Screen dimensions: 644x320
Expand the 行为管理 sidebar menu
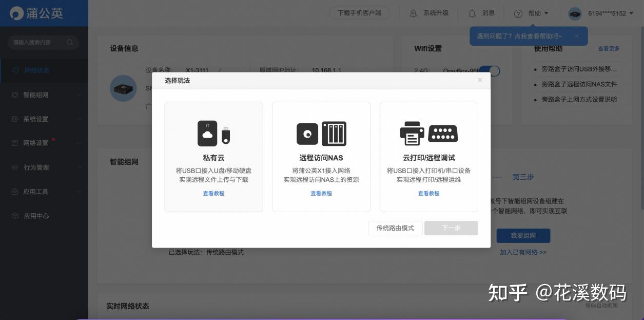click(80, 167)
